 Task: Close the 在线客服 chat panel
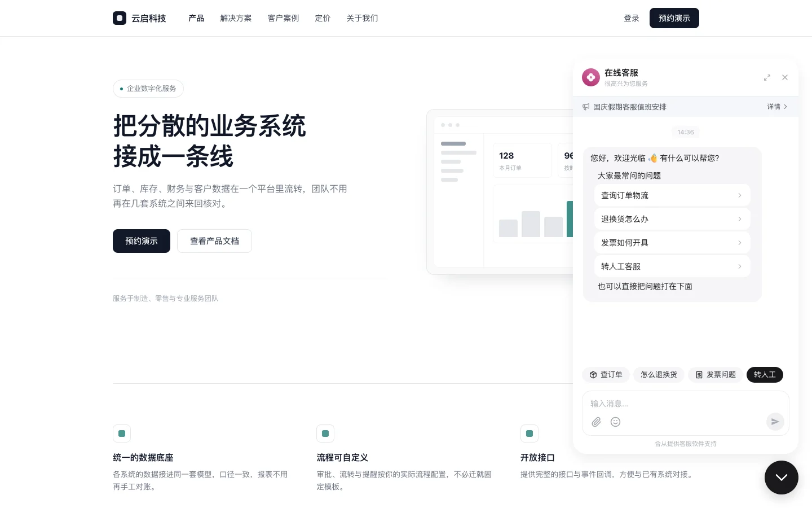pos(785,77)
